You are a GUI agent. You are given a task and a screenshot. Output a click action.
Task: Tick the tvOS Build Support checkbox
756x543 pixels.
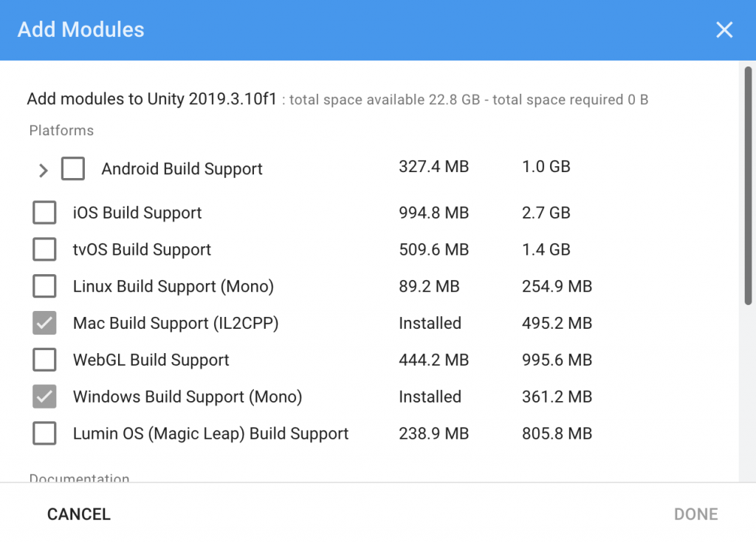[44, 250]
